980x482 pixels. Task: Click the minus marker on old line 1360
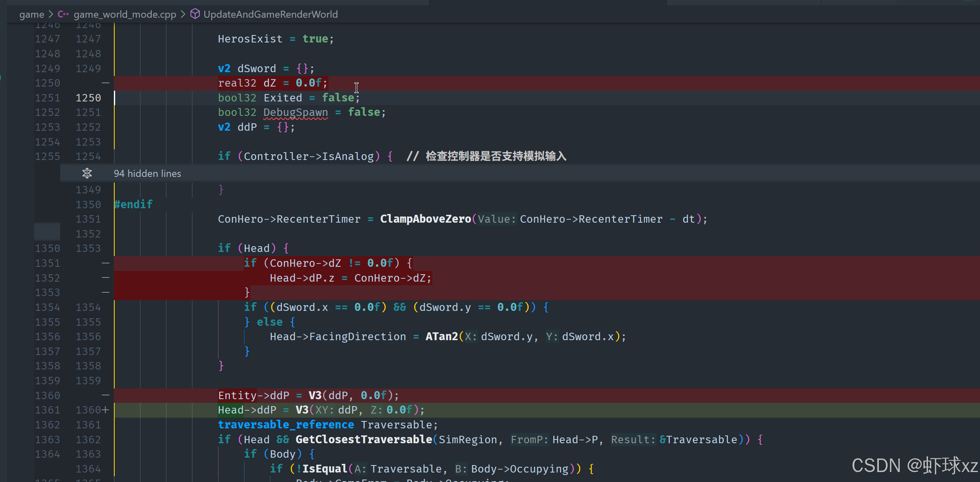[106, 395]
